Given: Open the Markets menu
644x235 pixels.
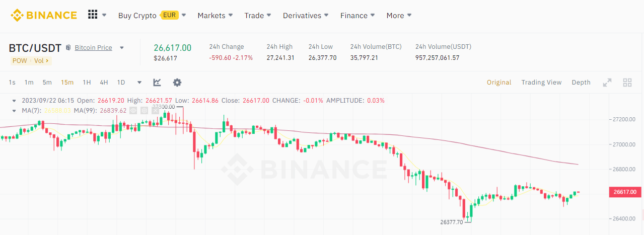Looking at the screenshot, I should tap(211, 15).
